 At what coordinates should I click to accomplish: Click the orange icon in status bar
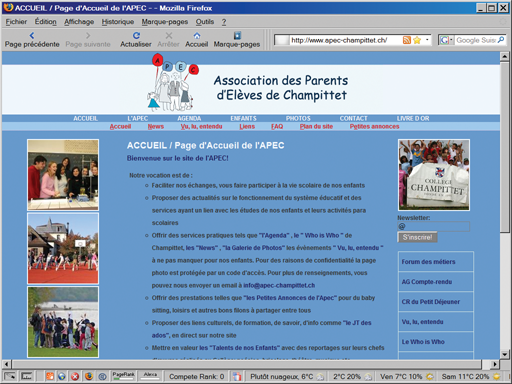[x=50, y=376]
